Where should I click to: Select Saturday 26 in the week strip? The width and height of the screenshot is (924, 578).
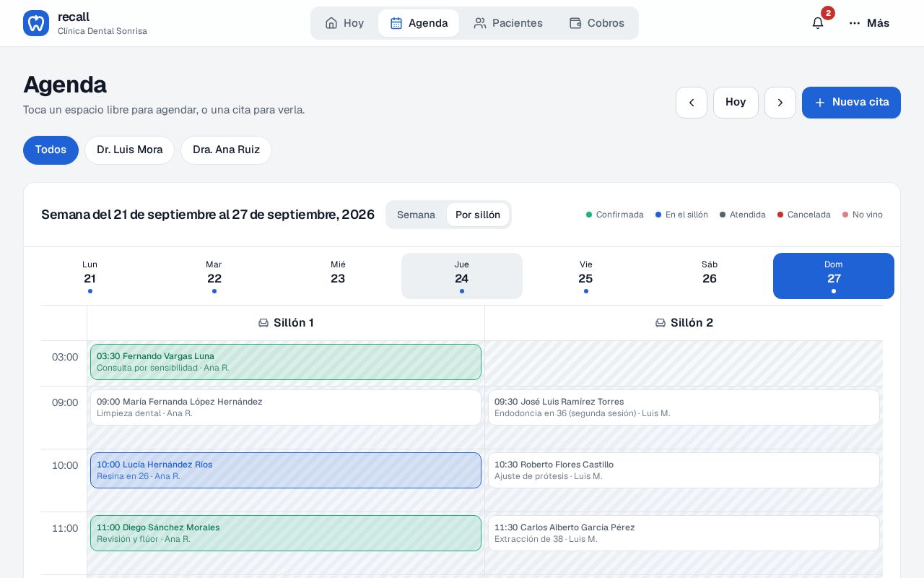click(x=710, y=276)
